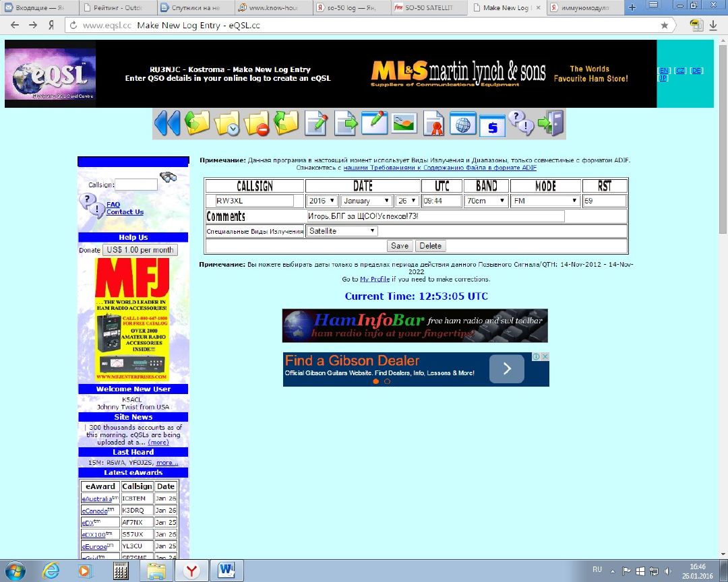Switch to the 'so-50 log' Yandex tab

click(x=351, y=7)
